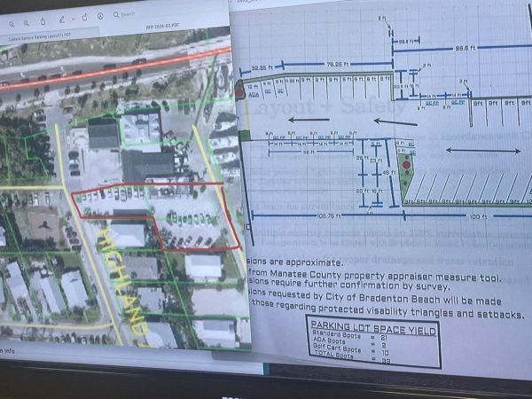Click the '106.75 ft' dimension label

click(x=328, y=215)
